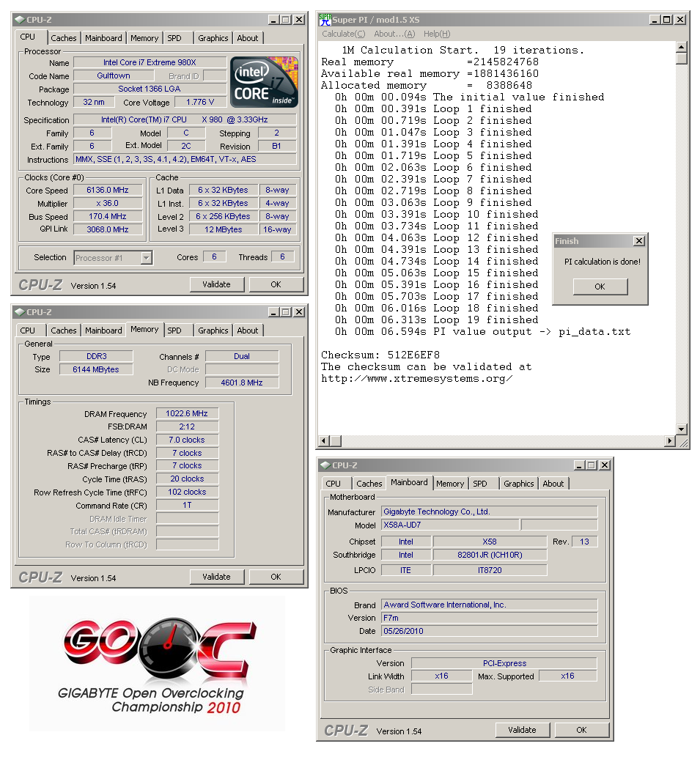
Task: Click Super PI horizontal scrollbar left arrow
Action: (325, 440)
